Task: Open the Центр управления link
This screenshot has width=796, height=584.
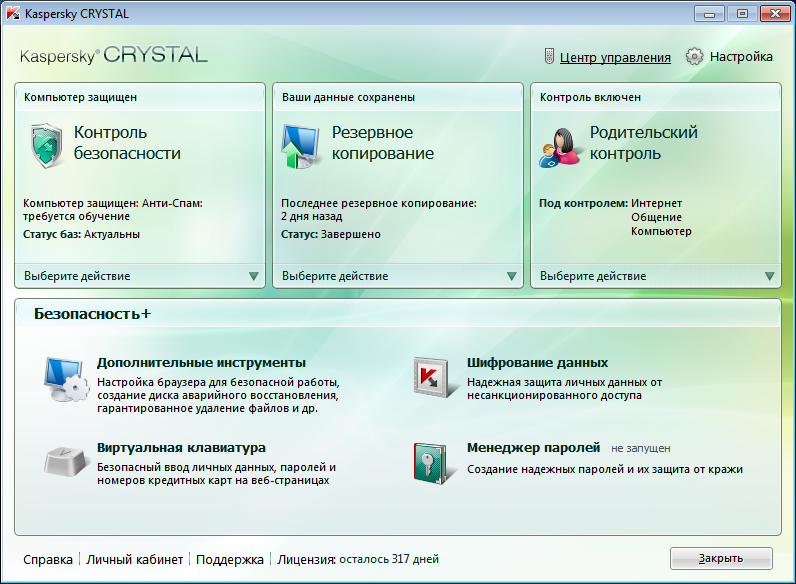Action: (x=615, y=57)
